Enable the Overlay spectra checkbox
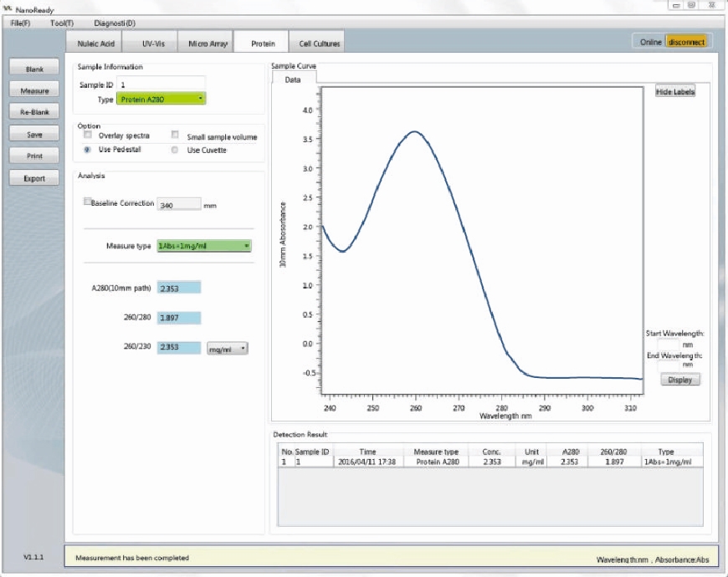 (x=88, y=135)
